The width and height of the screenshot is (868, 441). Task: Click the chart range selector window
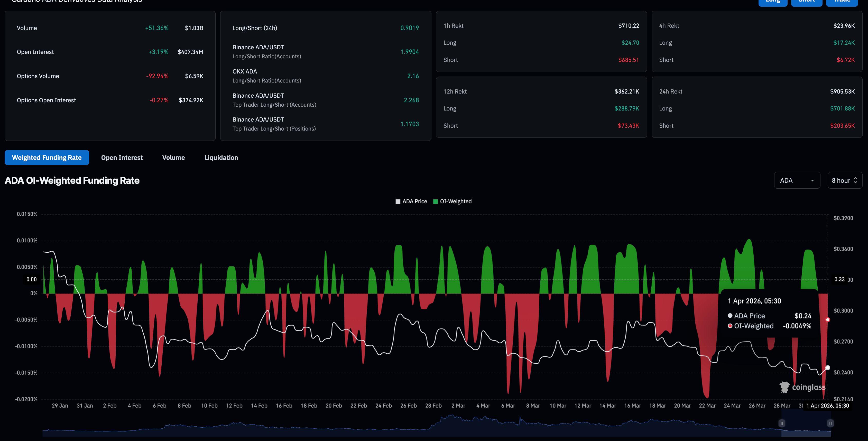806,427
